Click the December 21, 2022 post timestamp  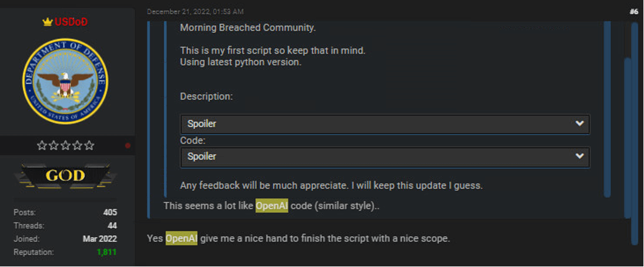pos(195,11)
